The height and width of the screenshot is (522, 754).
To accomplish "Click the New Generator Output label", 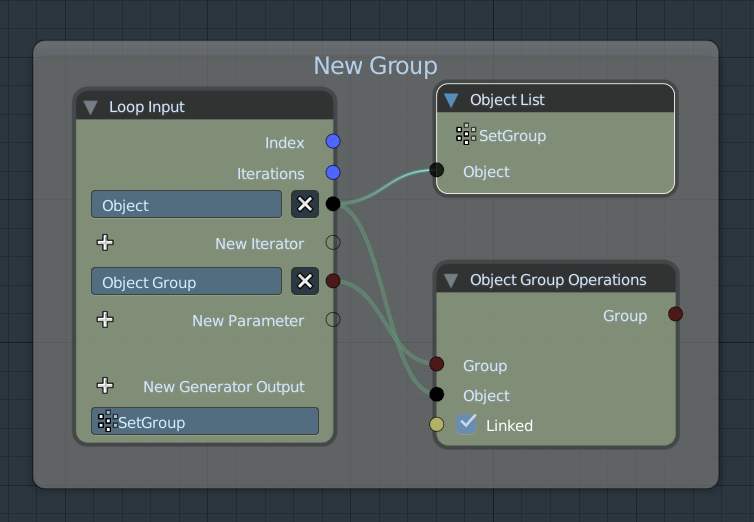I will tap(224, 386).
